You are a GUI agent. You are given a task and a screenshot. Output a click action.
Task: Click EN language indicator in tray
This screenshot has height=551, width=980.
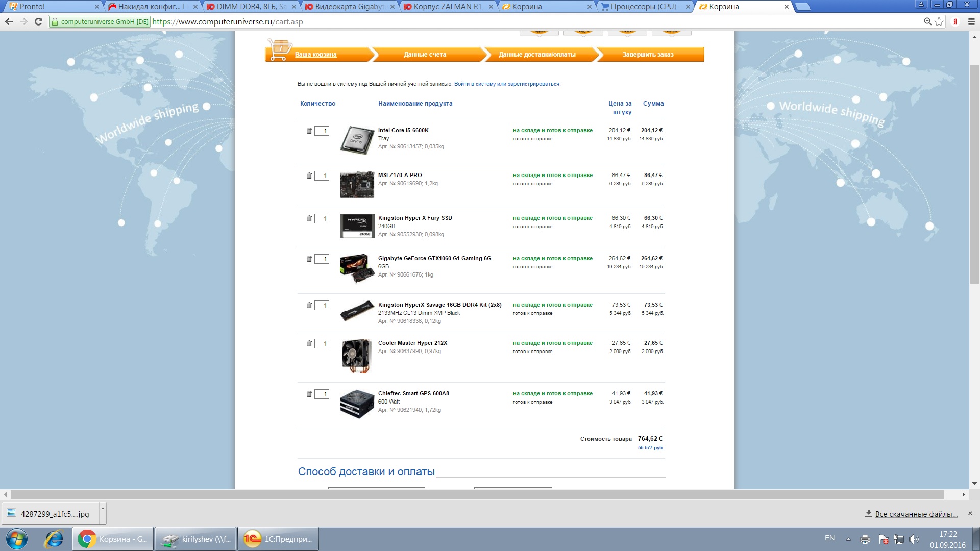tap(829, 538)
